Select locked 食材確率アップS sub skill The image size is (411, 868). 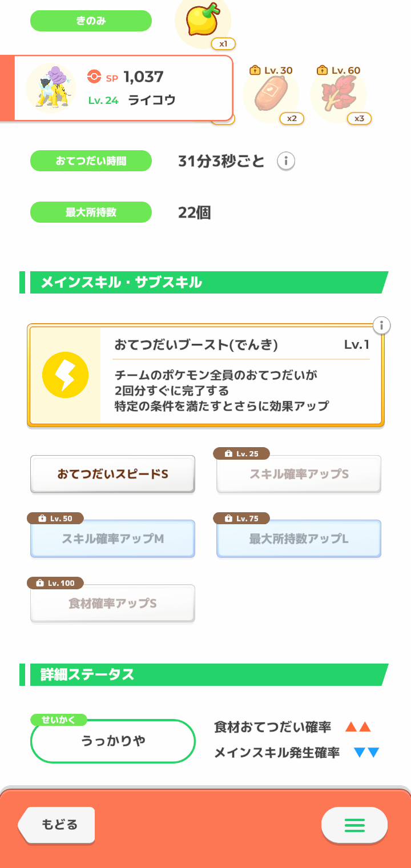(x=112, y=603)
